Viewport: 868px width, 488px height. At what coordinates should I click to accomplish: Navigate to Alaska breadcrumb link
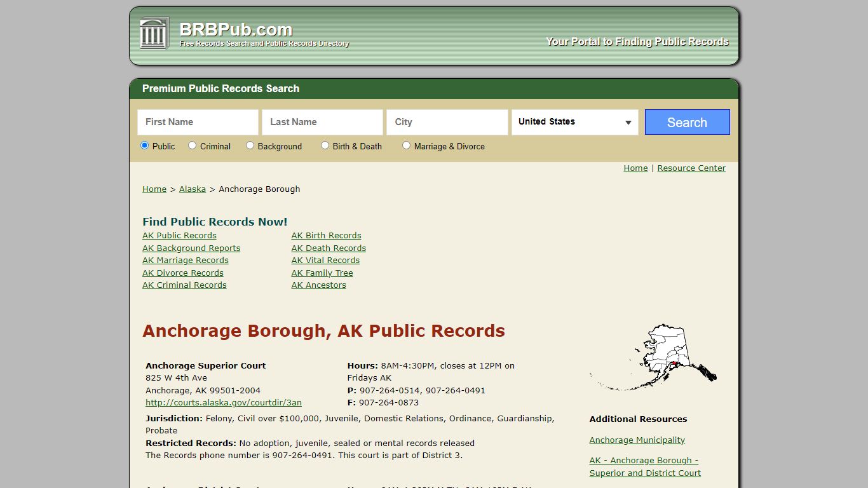click(x=193, y=189)
